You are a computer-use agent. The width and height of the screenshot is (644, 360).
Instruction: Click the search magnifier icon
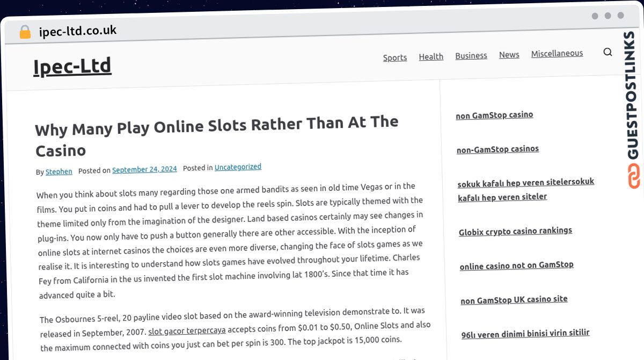608,52
